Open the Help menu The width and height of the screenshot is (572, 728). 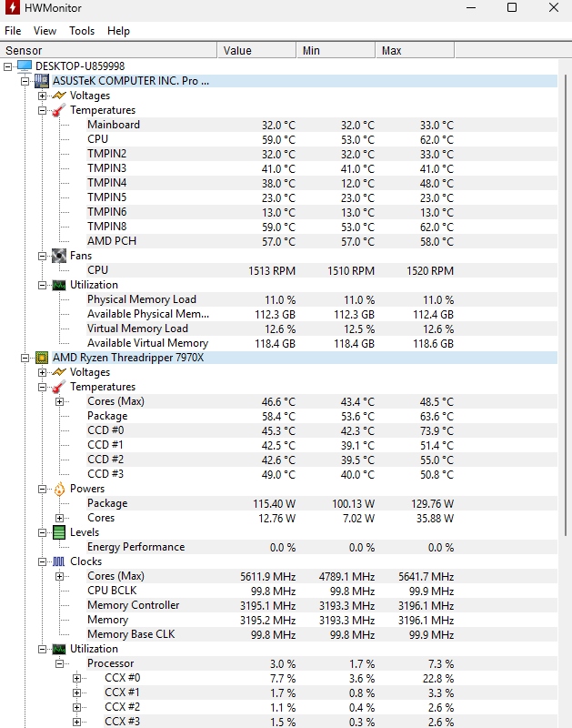118,30
